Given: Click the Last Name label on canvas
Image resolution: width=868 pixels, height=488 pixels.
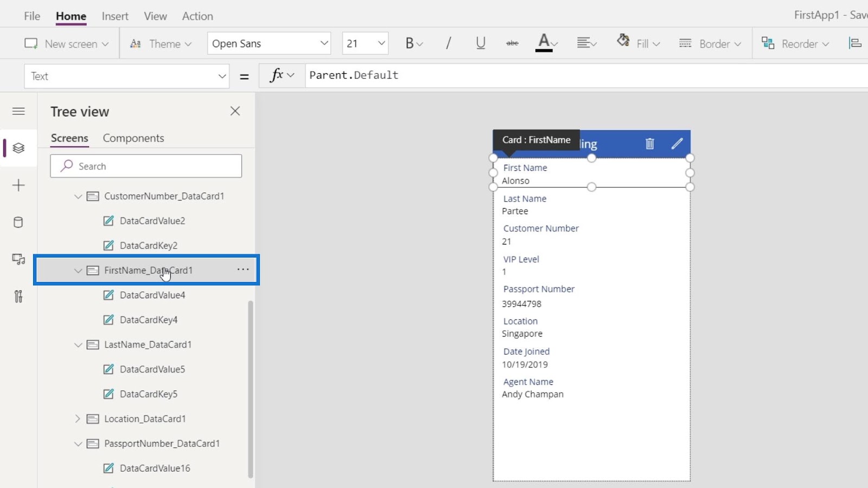Looking at the screenshot, I should (525, 199).
